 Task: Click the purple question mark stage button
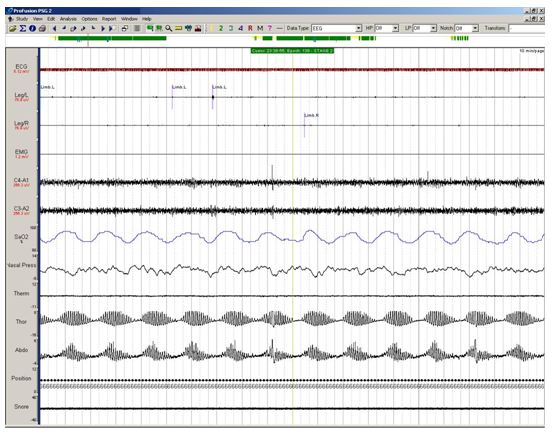click(x=270, y=28)
